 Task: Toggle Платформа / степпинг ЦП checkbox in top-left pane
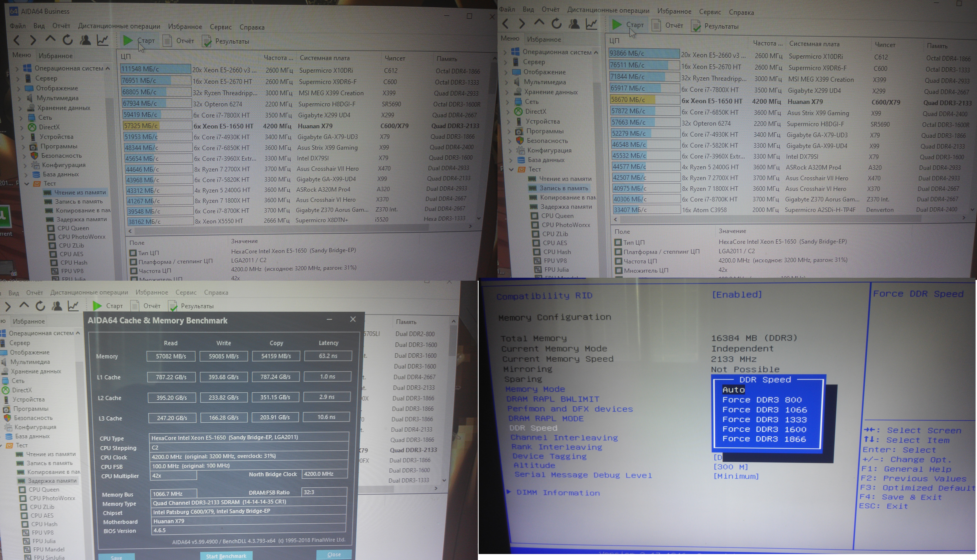pyautogui.click(x=133, y=262)
